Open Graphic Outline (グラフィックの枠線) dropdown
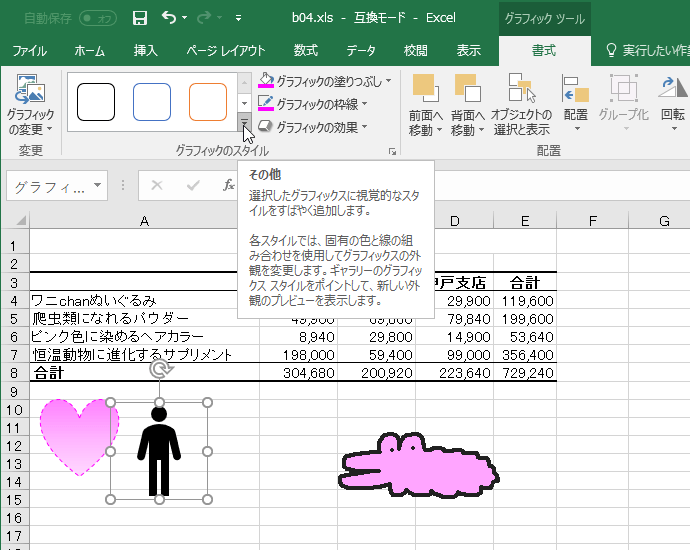The width and height of the screenshot is (690, 550). (313, 103)
